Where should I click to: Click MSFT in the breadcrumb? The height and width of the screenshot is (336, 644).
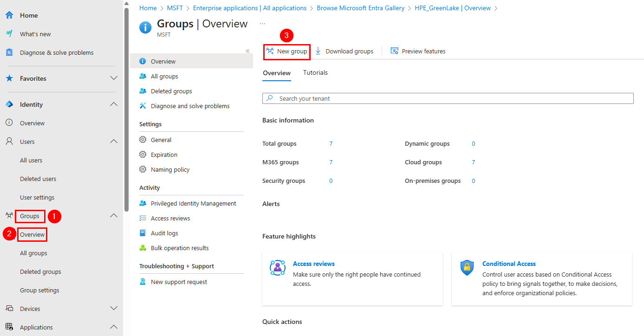[x=175, y=8]
